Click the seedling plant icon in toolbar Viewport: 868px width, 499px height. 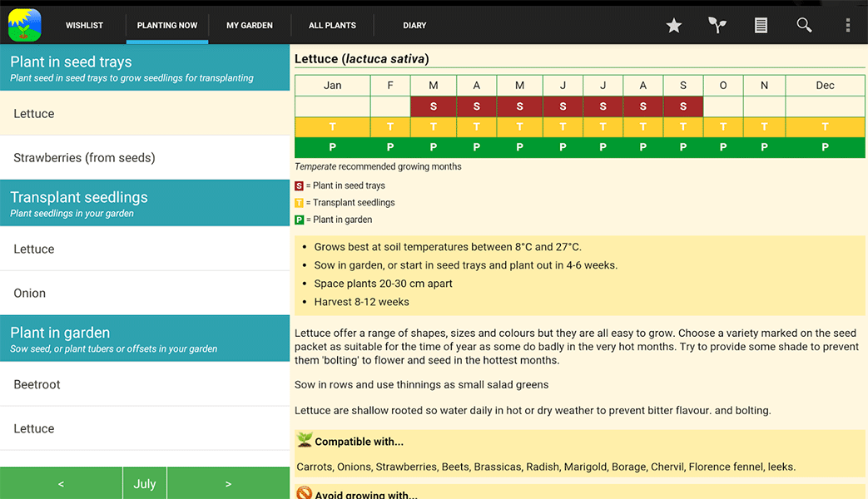[x=717, y=26]
